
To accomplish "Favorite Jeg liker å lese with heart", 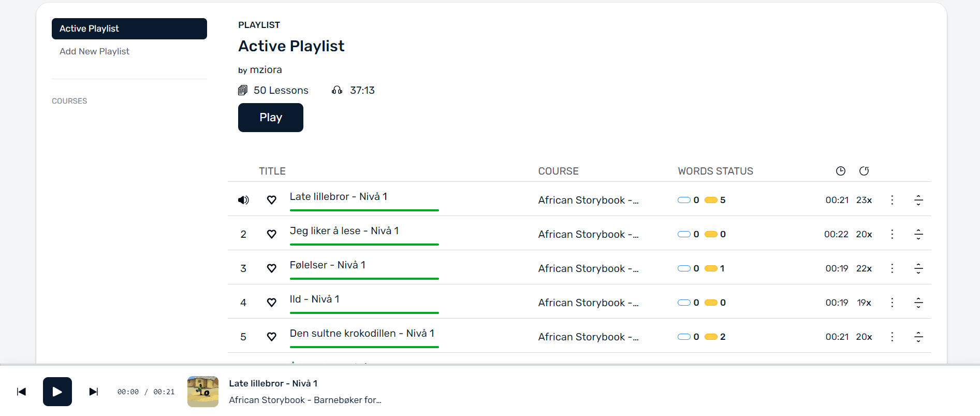I will (271, 234).
